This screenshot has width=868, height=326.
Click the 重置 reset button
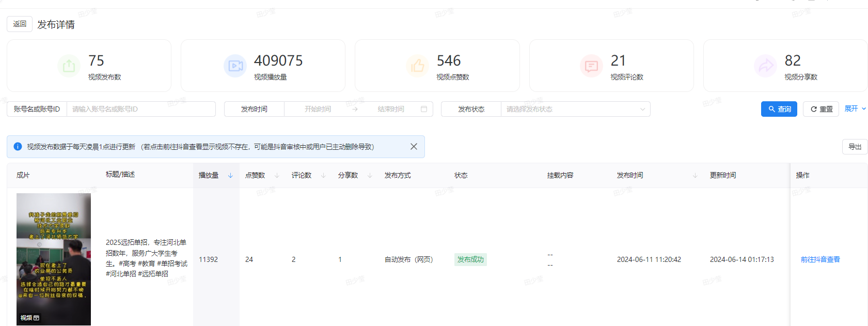(821, 109)
